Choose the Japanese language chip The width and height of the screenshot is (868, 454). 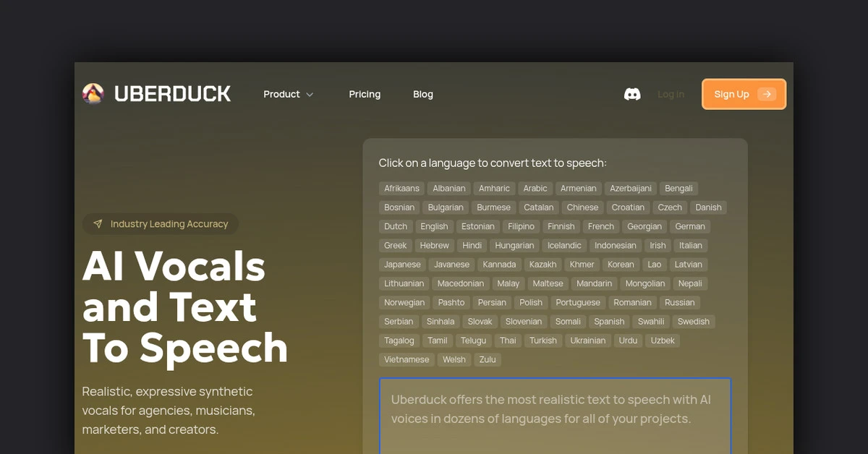402,265
